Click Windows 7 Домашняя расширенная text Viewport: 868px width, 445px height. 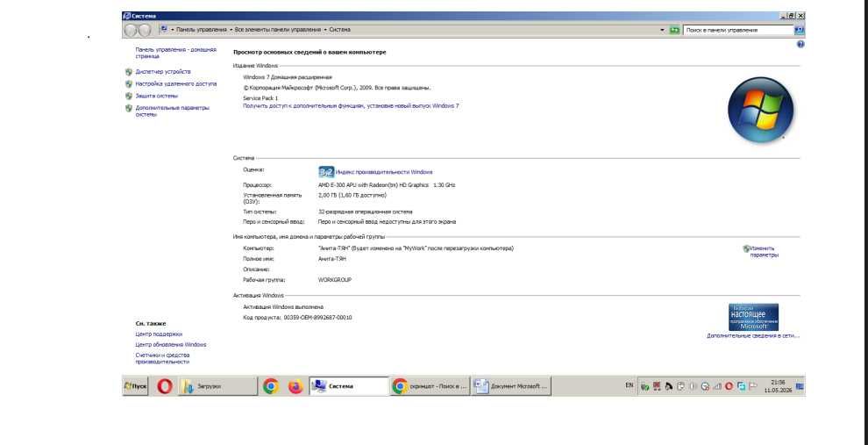pyautogui.click(x=288, y=77)
